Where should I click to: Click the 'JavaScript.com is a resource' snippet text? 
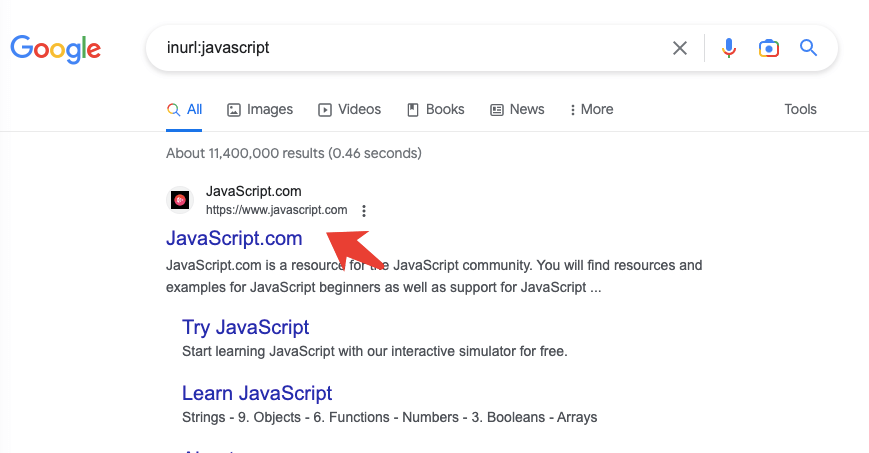[434, 276]
